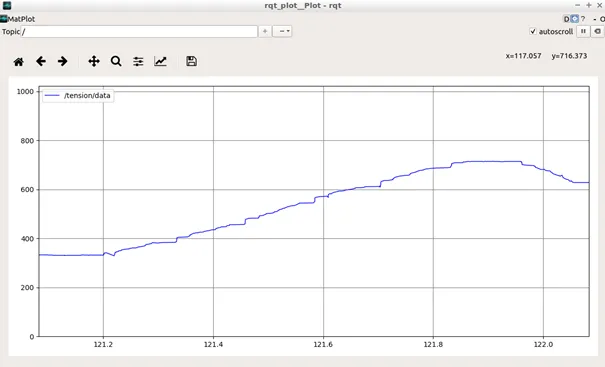Viewport: 605px width, 367px height.
Task: Activate the pan axes tool
Action: [94, 61]
